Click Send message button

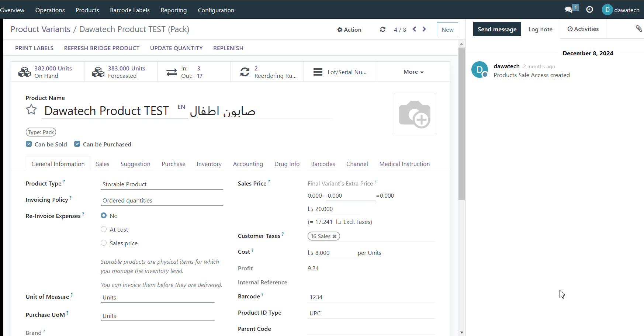(497, 29)
